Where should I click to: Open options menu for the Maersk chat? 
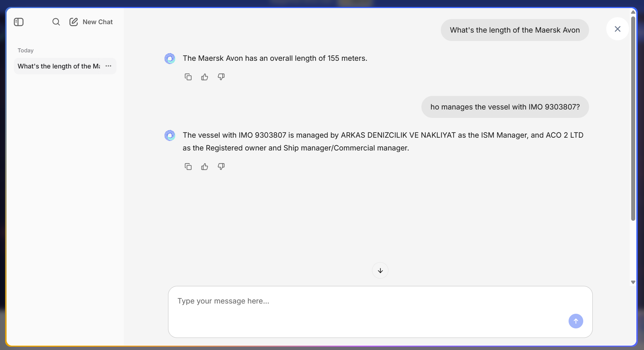[108, 66]
